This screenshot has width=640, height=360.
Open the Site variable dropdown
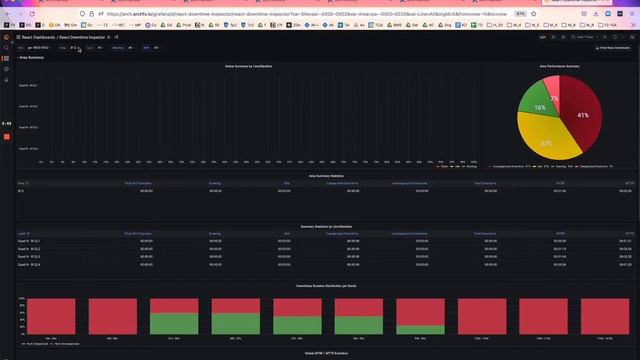pyautogui.click(x=39, y=48)
